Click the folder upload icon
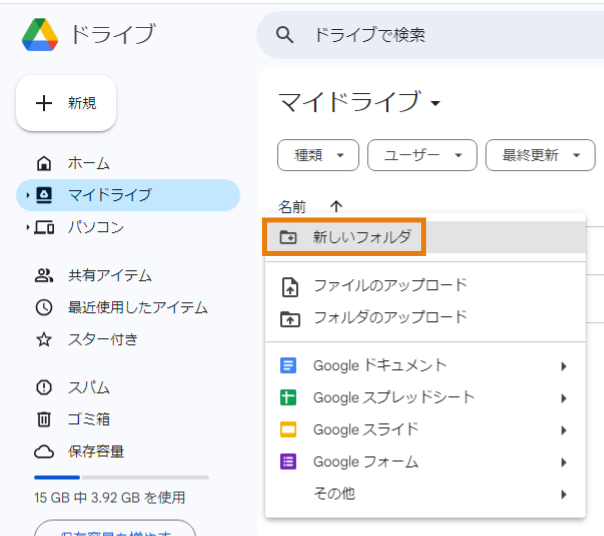 (290, 319)
